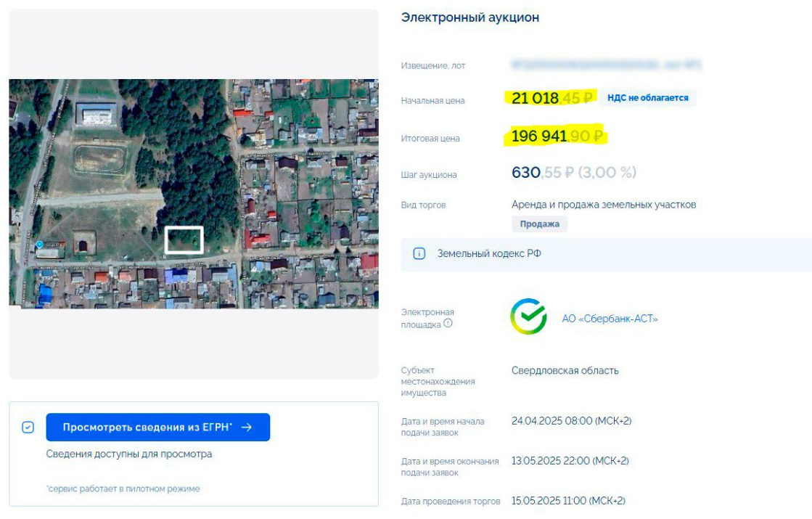The width and height of the screenshot is (812, 519).
Task: Click info icon next to Электронная площадка label
Action: [448, 324]
